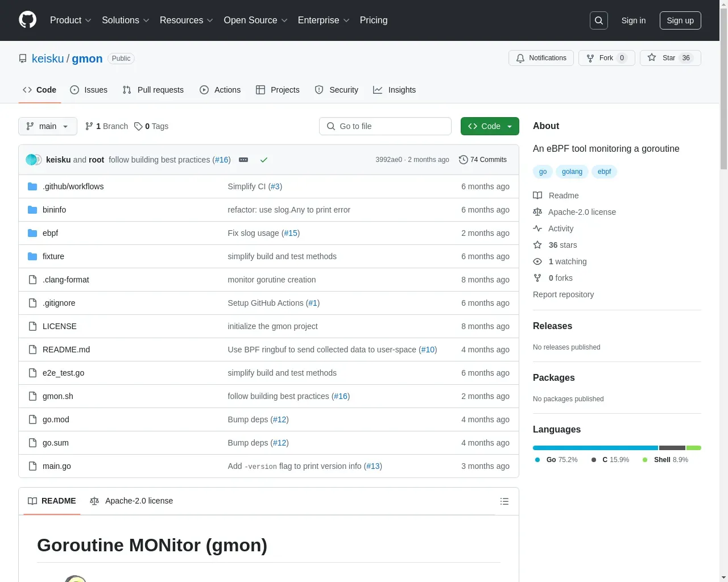728x582 pixels.
Task: Click the go topic tag
Action: [x=543, y=172]
